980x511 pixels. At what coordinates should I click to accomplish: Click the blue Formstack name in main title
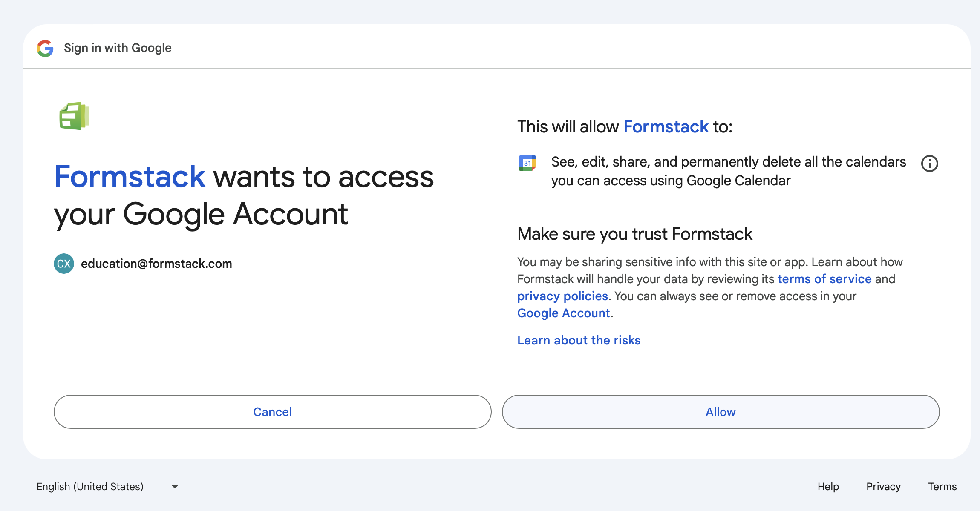point(130,176)
